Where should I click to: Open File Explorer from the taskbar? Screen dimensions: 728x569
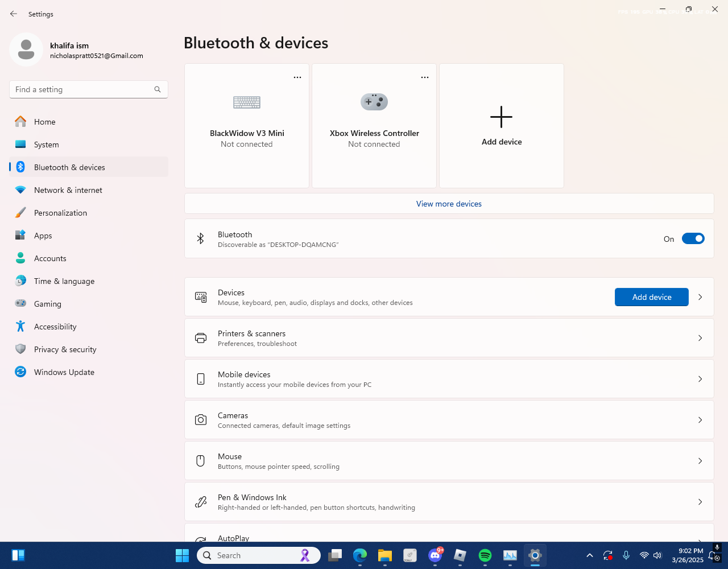[x=385, y=555]
